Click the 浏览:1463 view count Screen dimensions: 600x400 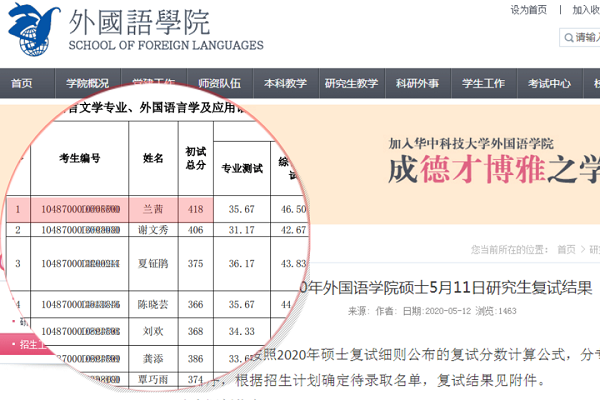496,311
